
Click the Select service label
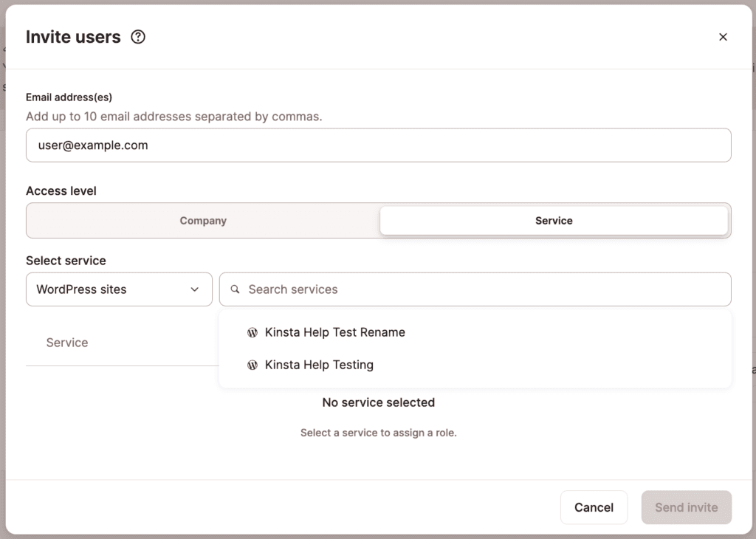click(x=66, y=261)
